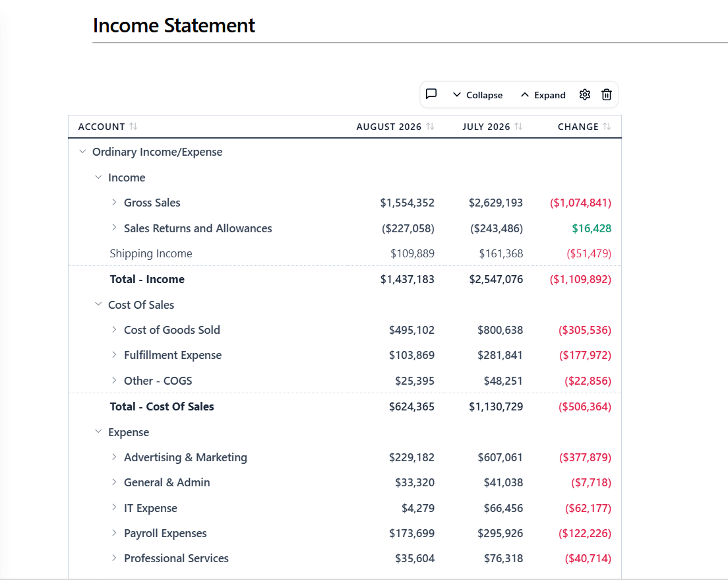Open table settings gear icon

(x=585, y=95)
